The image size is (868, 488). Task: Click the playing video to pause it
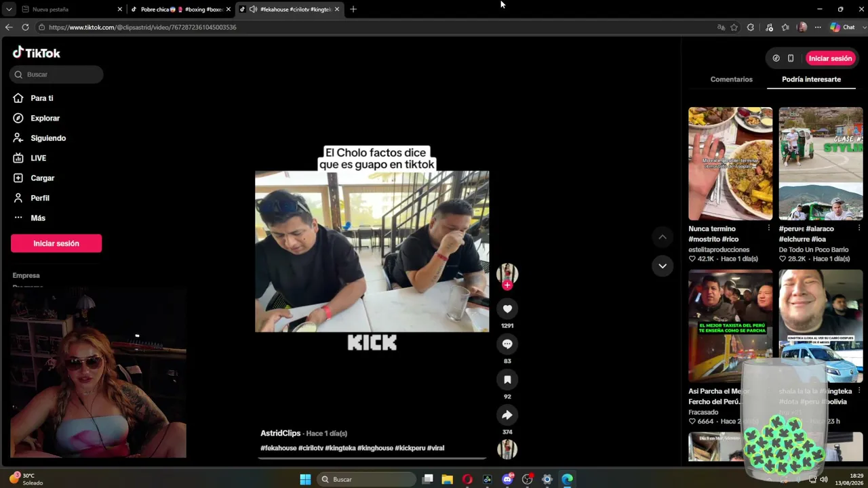click(x=372, y=251)
